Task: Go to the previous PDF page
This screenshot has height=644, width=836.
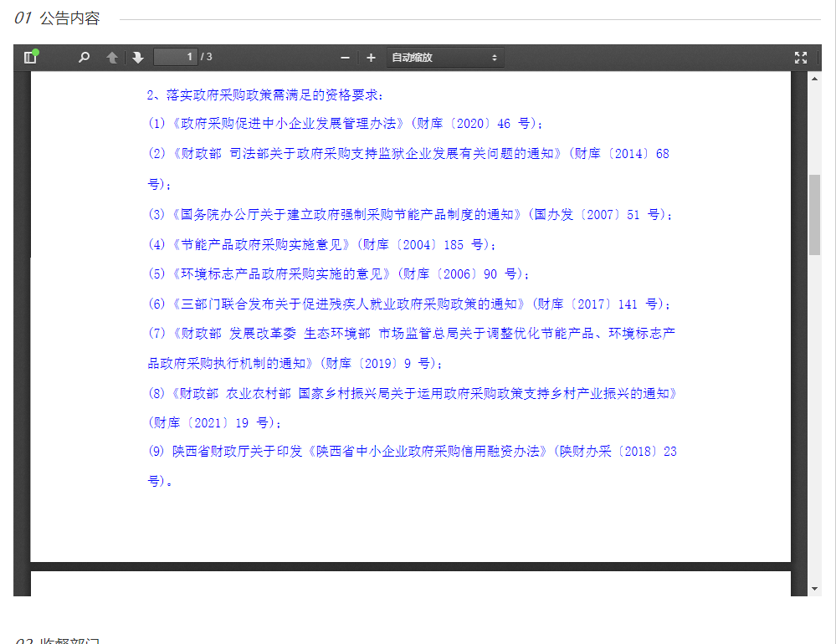Action: point(112,58)
